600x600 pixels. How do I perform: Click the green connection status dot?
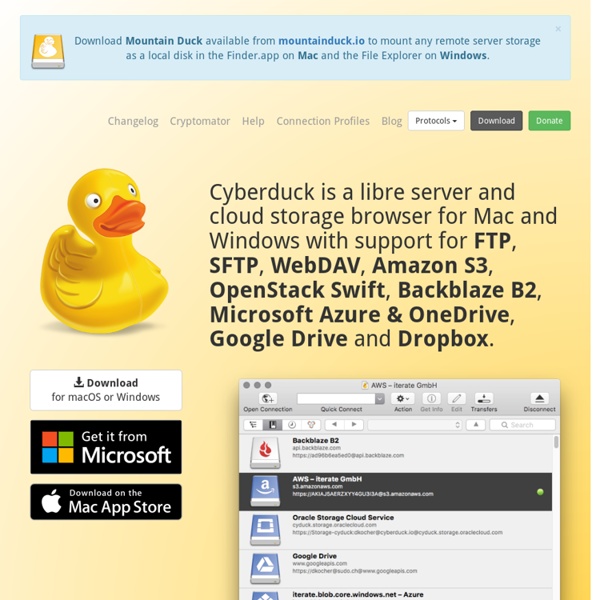tap(540, 492)
